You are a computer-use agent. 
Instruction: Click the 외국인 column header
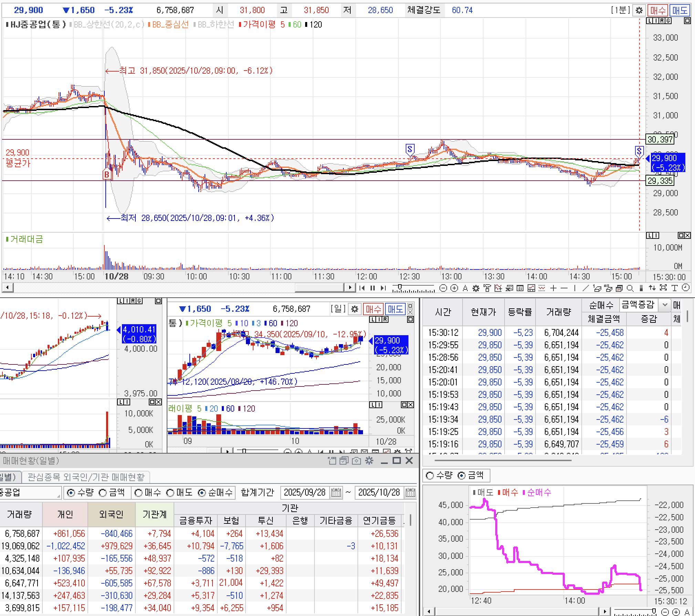pos(111,514)
